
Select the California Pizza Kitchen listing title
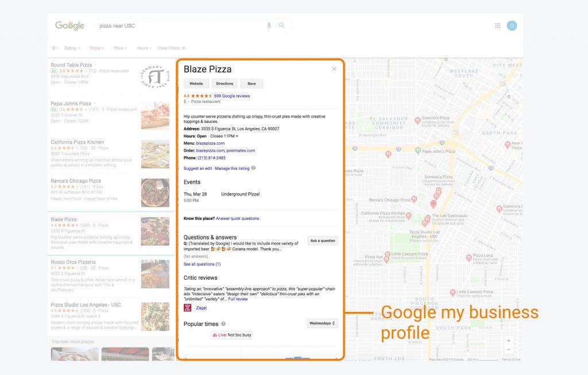coord(78,142)
